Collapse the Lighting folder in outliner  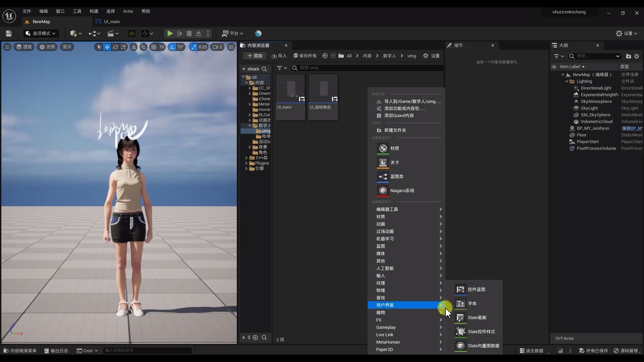tap(567, 81)
